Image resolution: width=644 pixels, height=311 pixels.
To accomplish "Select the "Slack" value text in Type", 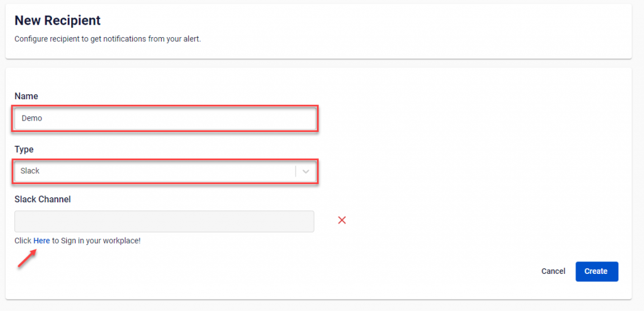I will pos(30,171).
